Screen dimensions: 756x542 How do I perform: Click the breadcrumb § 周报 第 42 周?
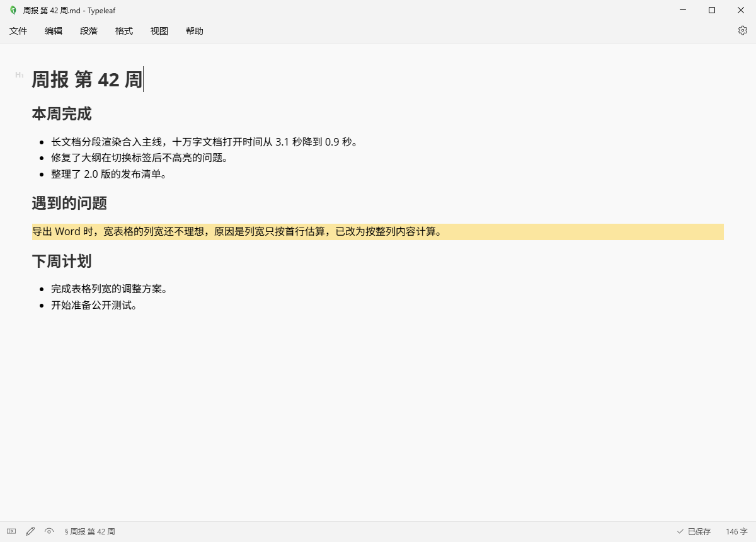(x=90, y=532)
